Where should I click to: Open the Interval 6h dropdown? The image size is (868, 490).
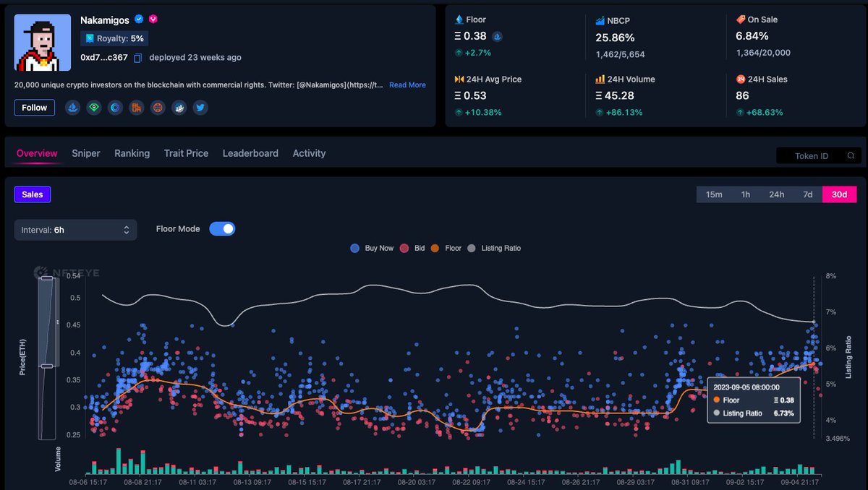point(75,230)
